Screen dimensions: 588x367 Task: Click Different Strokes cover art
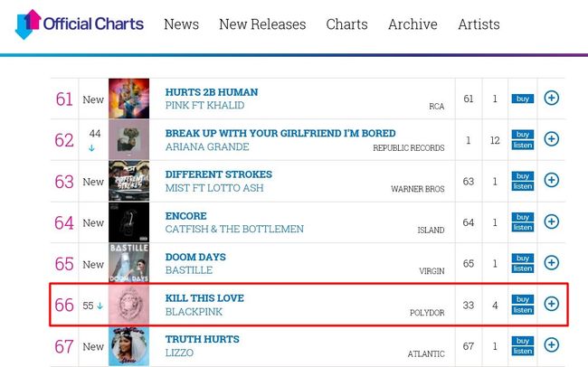tap(128, 181)
